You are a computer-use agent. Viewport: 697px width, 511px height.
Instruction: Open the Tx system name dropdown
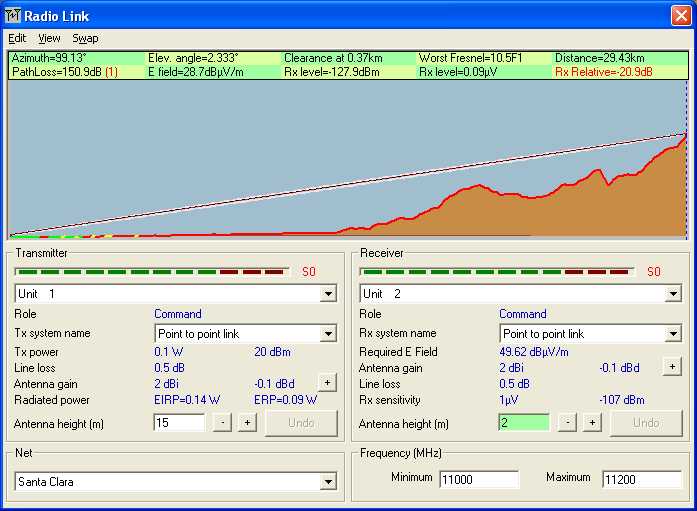click(327, 334)
